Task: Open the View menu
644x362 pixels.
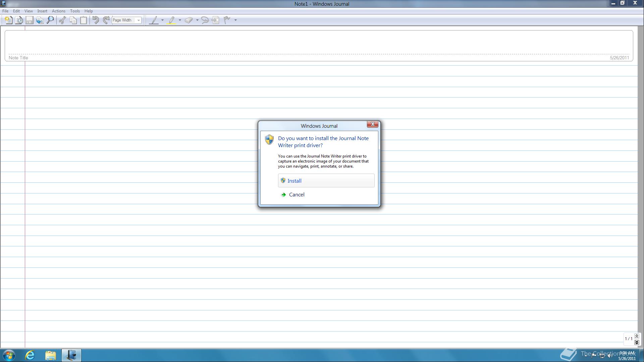Action: 29,11
